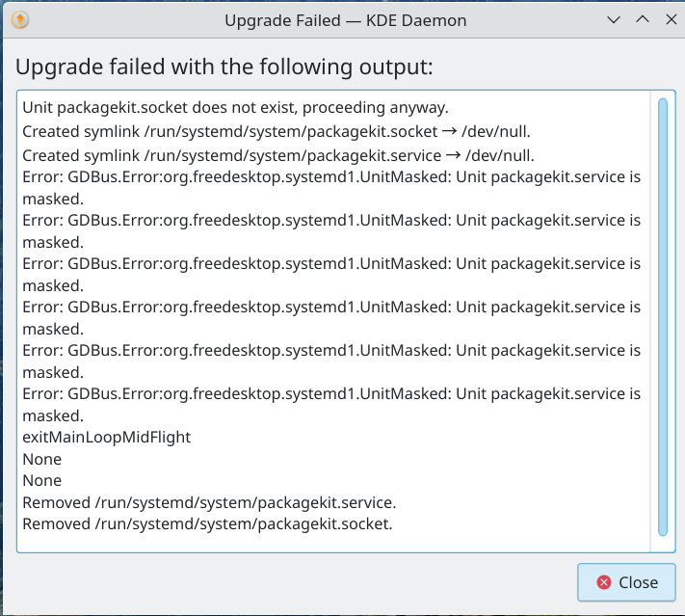Minimize the Upgrade Failed window
The height and width of the screenshot is (616, 685).
pyautogui.click(x=613, y=19)
